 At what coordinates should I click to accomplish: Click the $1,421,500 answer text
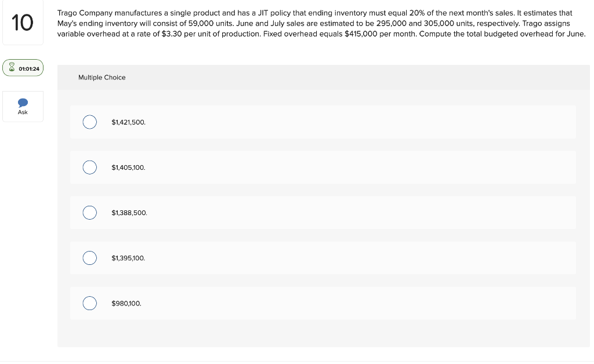tap(128, 122)
